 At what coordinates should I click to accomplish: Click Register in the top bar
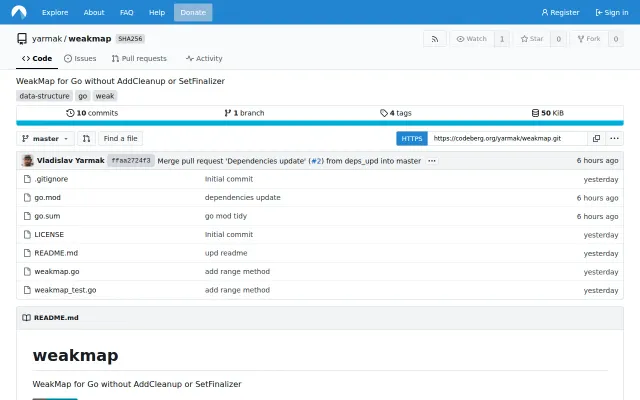click(560, 12)
